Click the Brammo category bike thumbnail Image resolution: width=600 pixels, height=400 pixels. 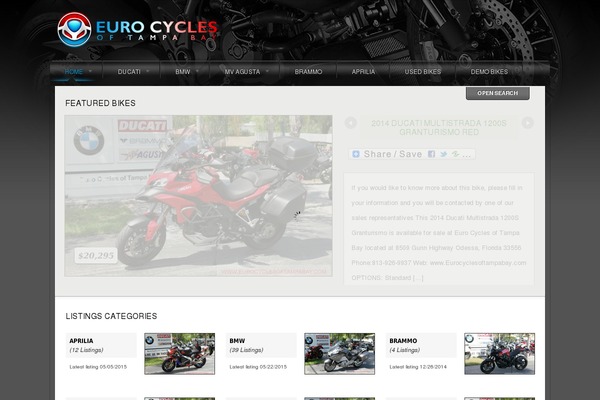point(499,354)
